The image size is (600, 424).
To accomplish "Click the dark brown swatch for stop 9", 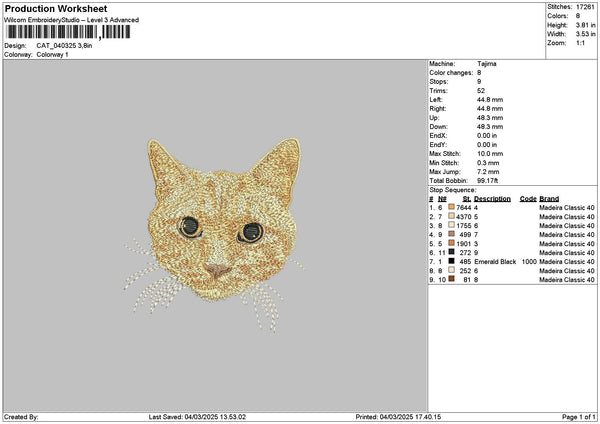I will click(453, 279).
